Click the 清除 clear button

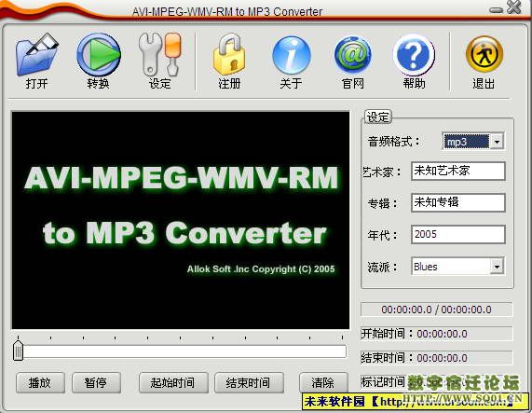point(323,383)
